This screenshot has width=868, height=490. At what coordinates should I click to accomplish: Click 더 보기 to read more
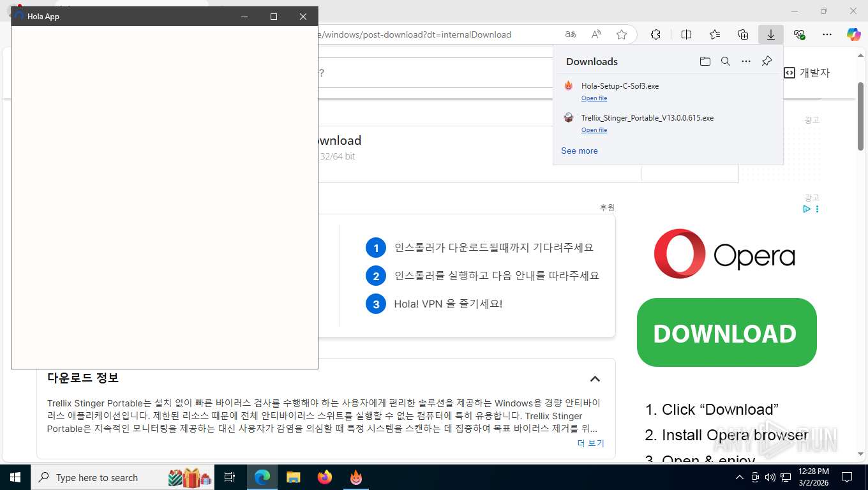(591, 443)
